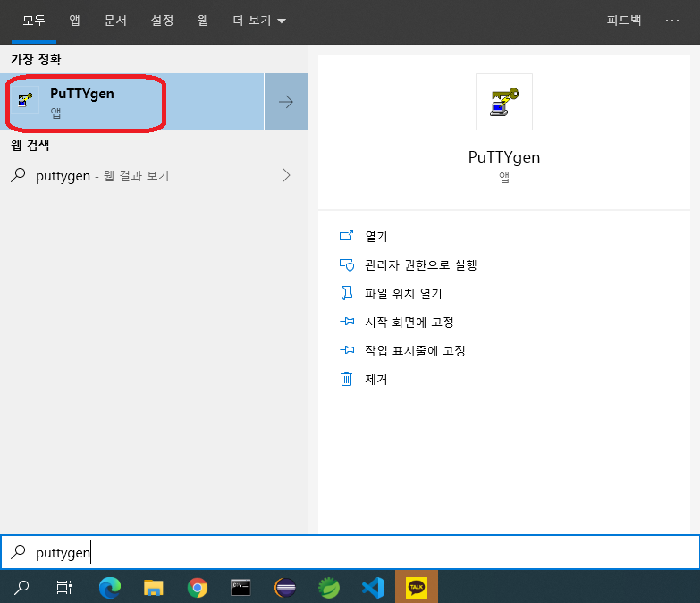
Task: Click 열기 to open PuTTYgen
Action: coord(376,237)
